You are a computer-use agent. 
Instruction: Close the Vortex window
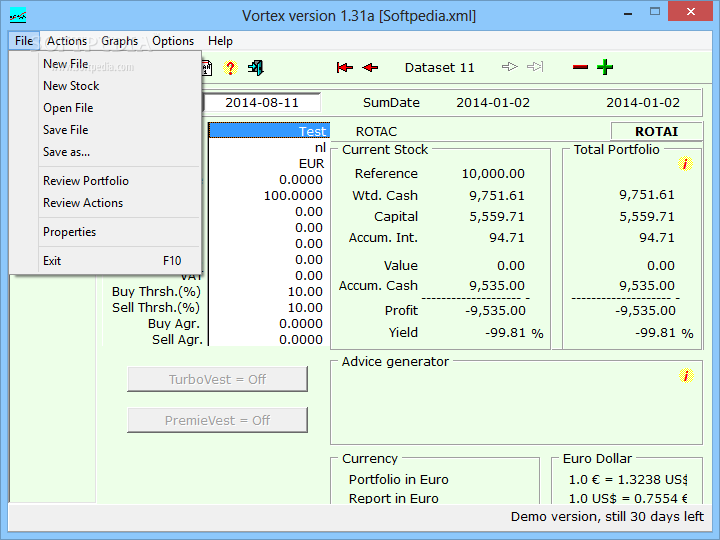tap(690, 12)
